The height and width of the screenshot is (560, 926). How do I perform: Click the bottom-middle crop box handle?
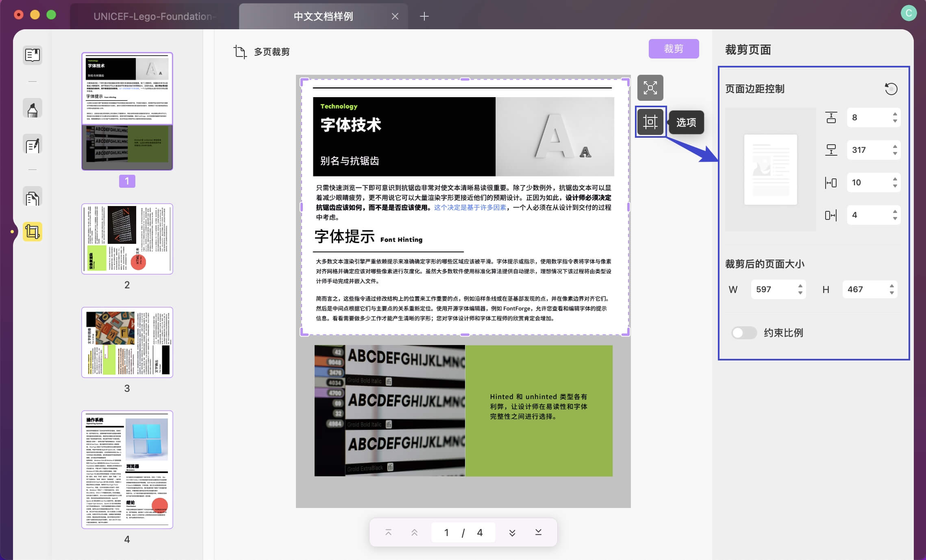(x=465, y=335)
